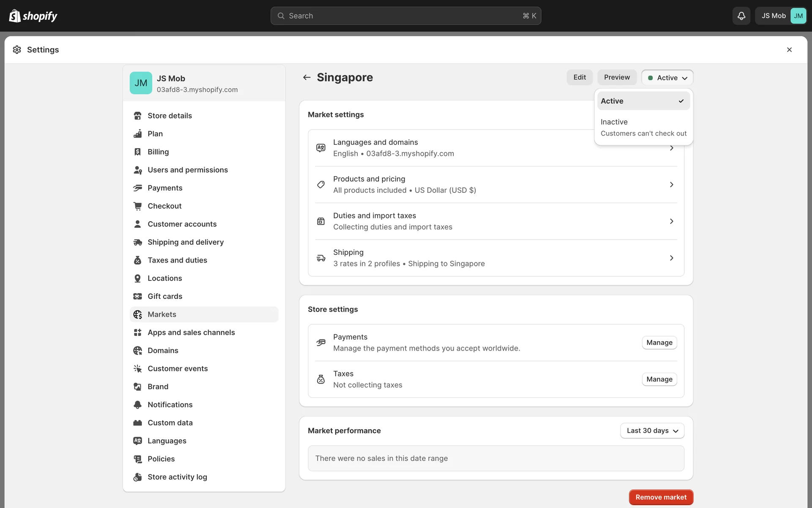Expand Products and pricing row chevron
This screenshot has height=508, width=812.
coord(671,185)
